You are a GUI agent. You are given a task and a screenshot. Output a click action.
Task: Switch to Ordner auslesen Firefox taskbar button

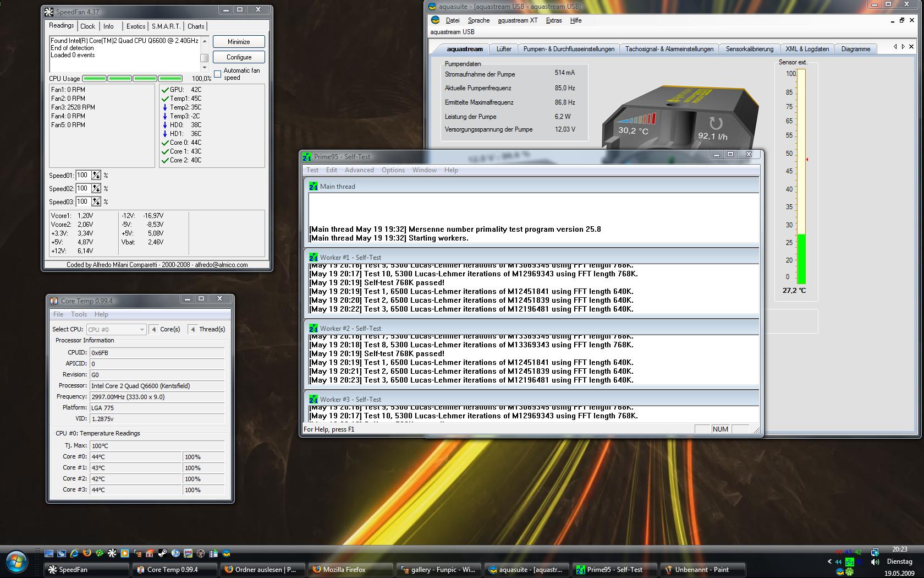click(x=262, y=570)
